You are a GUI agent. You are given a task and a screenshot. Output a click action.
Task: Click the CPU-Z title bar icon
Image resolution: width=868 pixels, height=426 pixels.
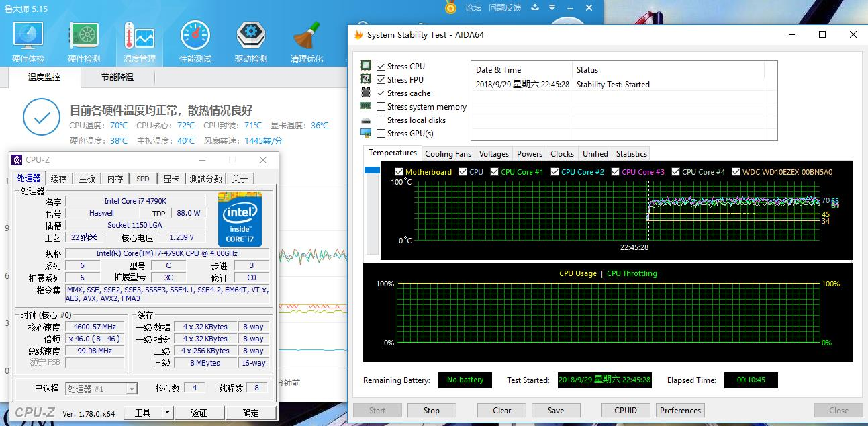tap(17, 160)
